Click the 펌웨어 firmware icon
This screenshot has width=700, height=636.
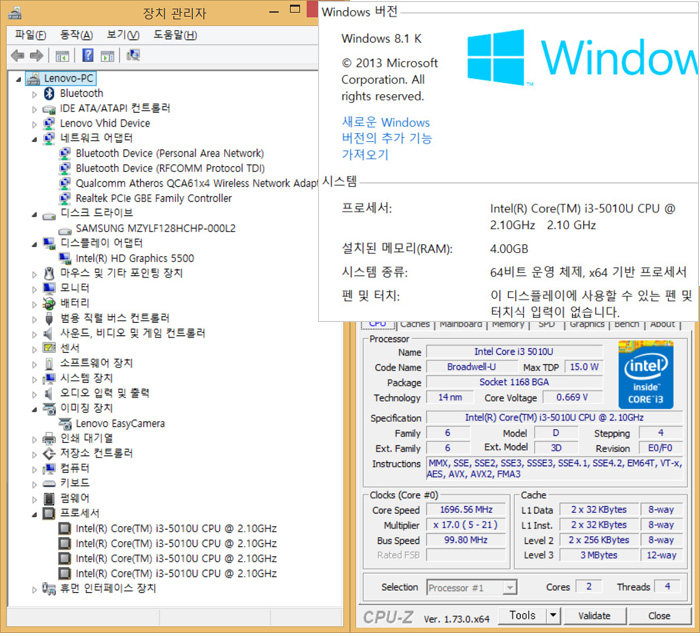[49, 498]
